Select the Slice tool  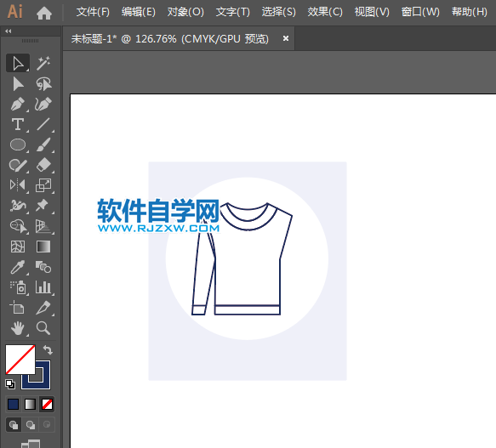(43, 307)
